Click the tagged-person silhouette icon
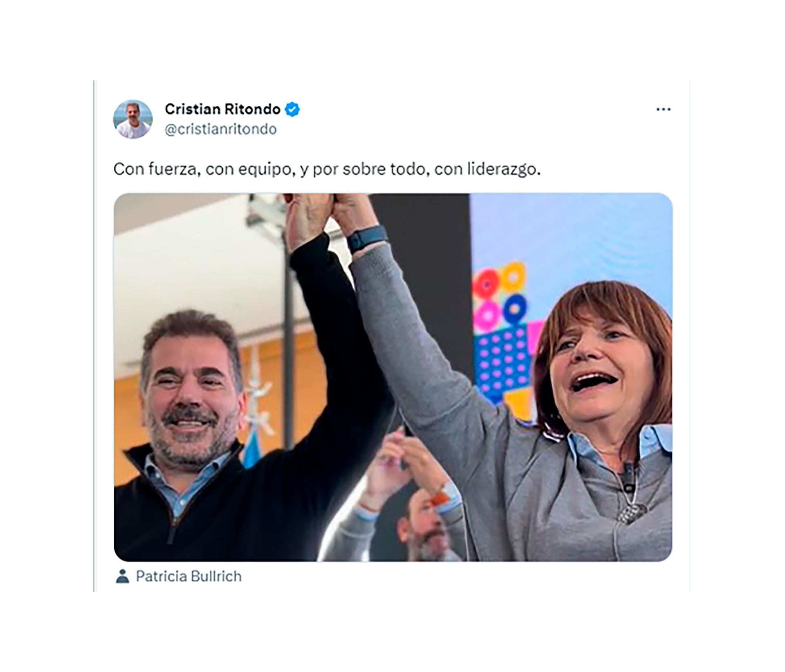This screenshot has height=672, width=785. click(x=122, y=576)
